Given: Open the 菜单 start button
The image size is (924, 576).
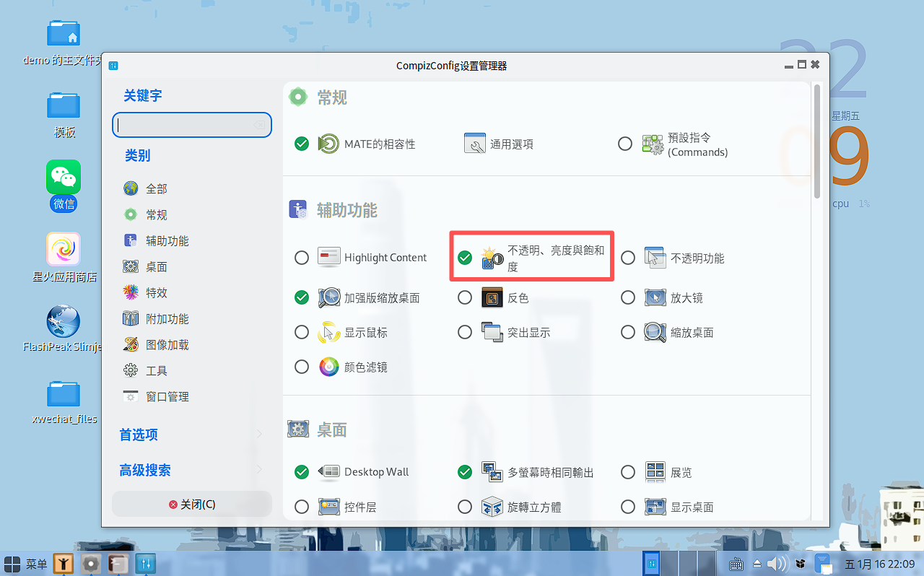Looking at the screenshot, I should pyautogui.click(x=26, y=564).
